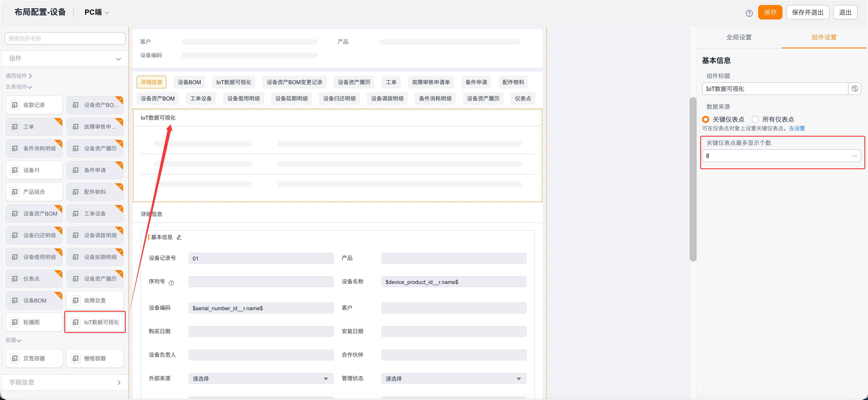Select the 所有仪表点 radio option
Screen dimensions: 868x400
click(x=755, y=119)
